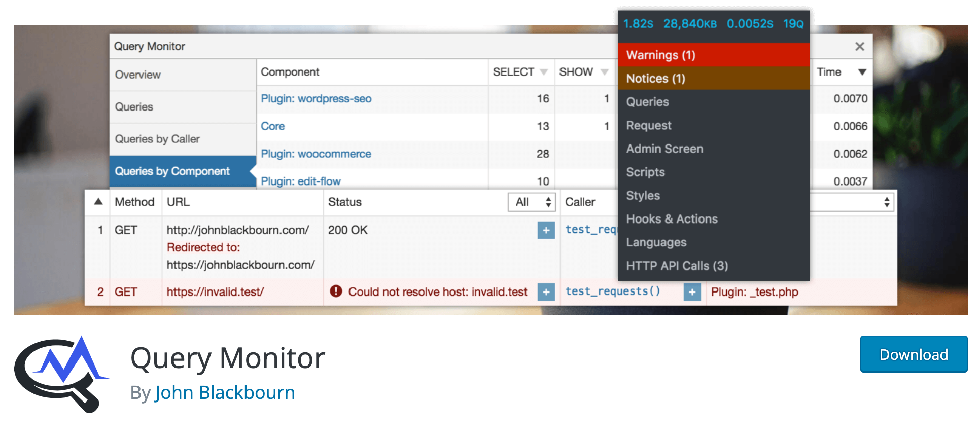Image resolution: width=980 pixels, height=438 pixels.
Task: Click Plugin: woocommerce component link
Action: [x=316, y=154]
